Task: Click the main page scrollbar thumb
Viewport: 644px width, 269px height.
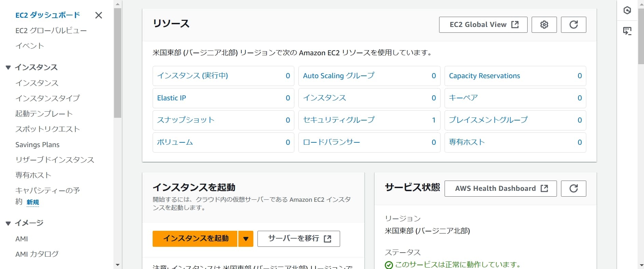Action: (x=641, y=36)
